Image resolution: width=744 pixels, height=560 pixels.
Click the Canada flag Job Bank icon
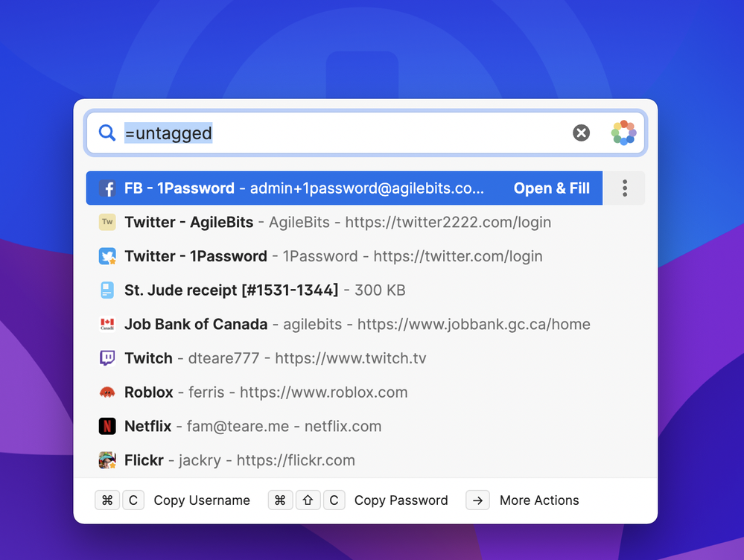point(107,325)
